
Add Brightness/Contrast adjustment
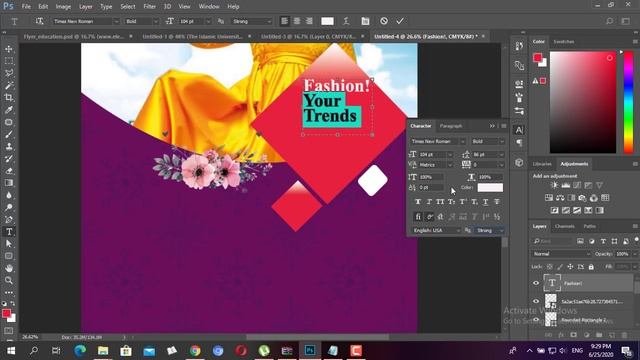(554, 185)
